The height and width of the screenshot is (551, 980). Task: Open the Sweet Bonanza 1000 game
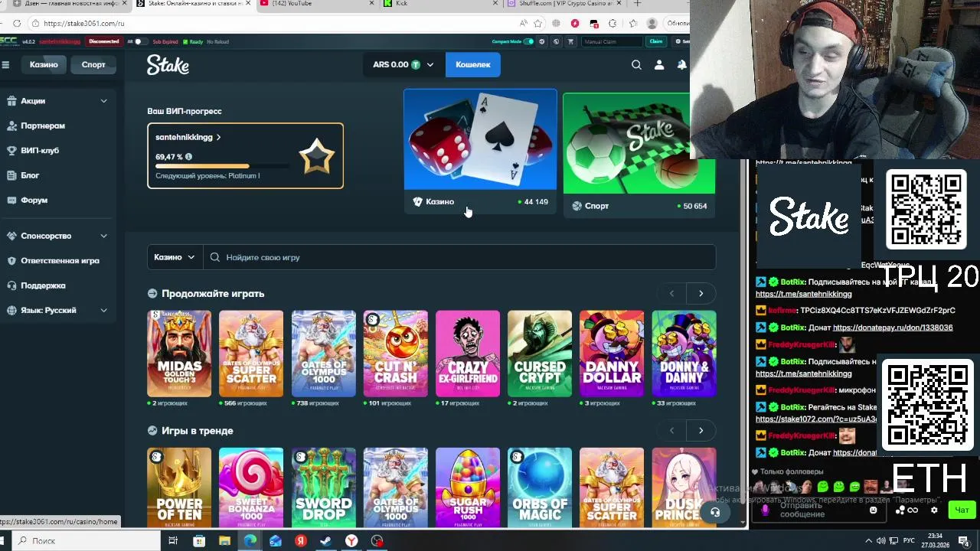point(251,487)
